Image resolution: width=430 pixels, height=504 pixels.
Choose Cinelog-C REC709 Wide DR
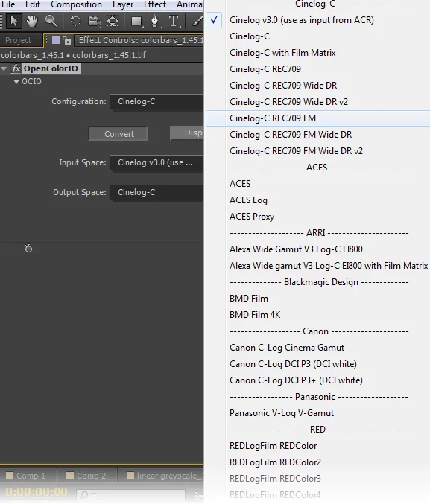click(283, 86)
